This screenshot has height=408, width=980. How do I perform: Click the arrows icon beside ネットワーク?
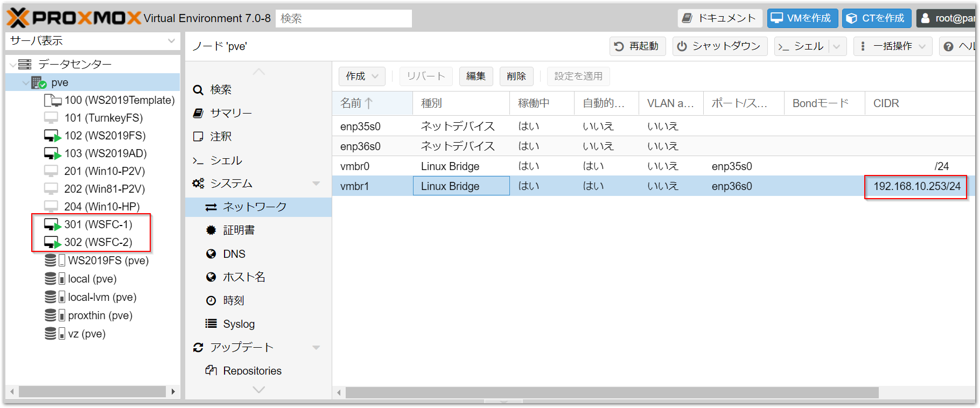[211, 207]
